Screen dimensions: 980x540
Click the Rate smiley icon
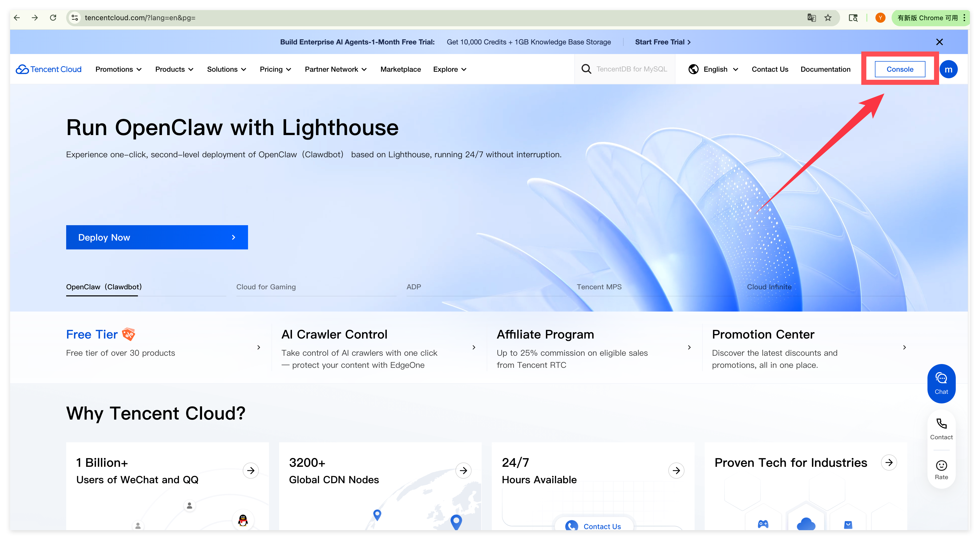pos(941,466)
